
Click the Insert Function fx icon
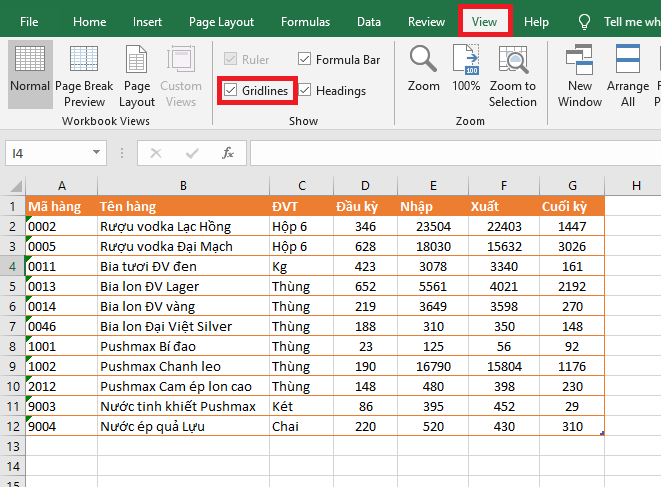tap(228, 153)
